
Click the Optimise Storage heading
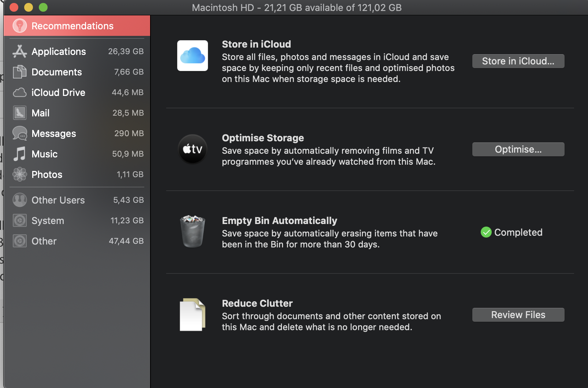(x=263, y=138)
